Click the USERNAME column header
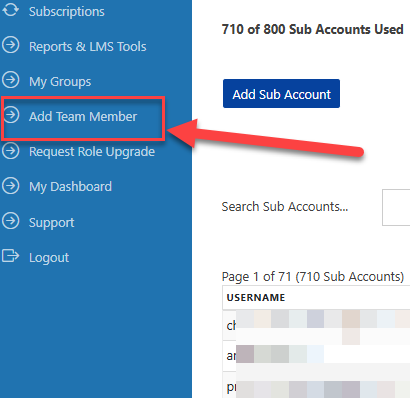Image resolution: width=410 pixels, height=398 pixels. 256,297
